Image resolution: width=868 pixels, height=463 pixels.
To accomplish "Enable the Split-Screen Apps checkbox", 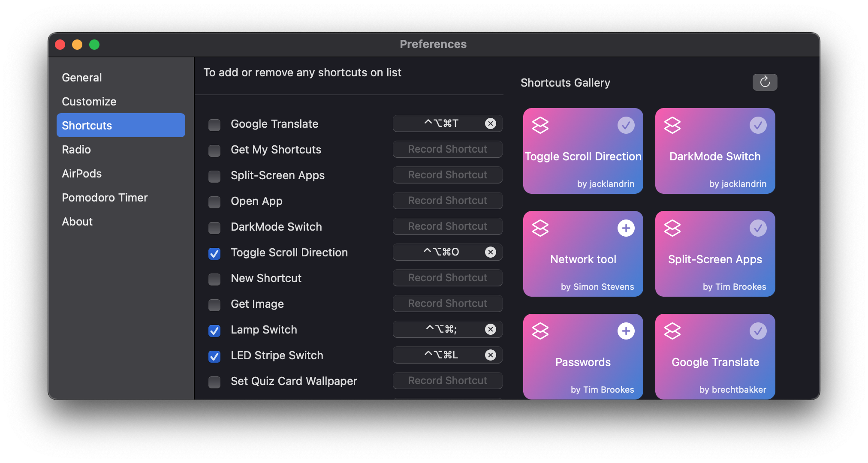I will [215, 175].
